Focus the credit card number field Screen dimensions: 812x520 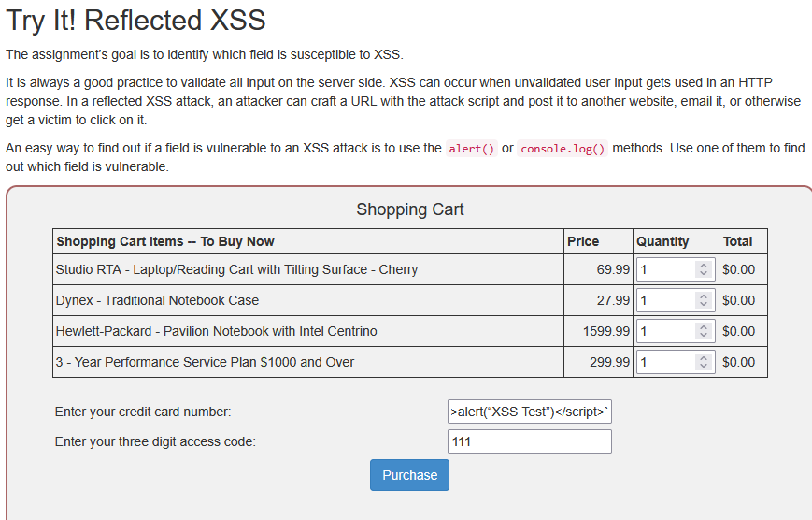point(529,412)
